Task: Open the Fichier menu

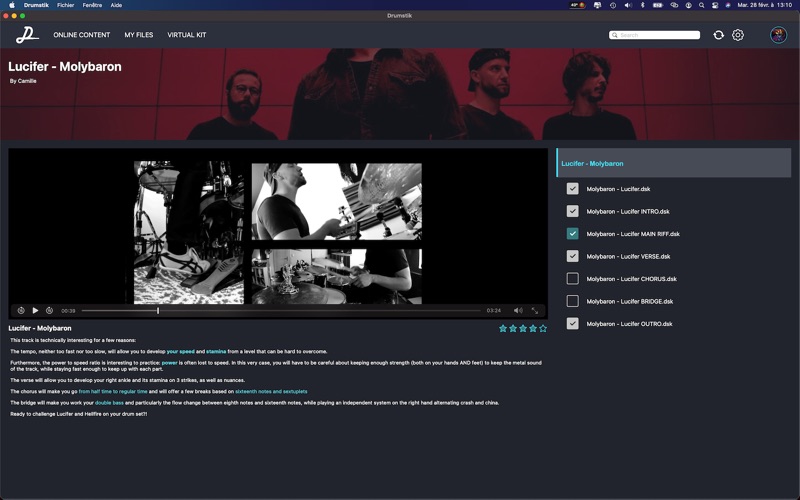Action: pos(65,5)
